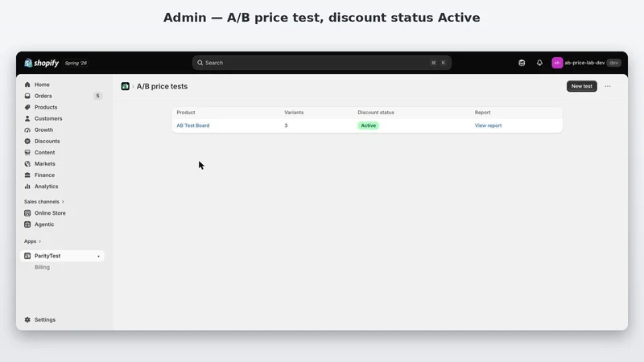This screenshot has width=644, height=362.
Task: Open Markets section
Action: (x=45, y=164)
